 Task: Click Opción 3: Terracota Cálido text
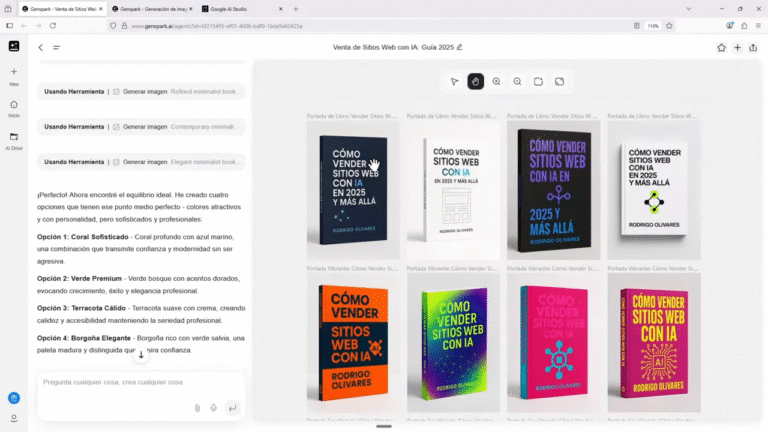[81, 308]
